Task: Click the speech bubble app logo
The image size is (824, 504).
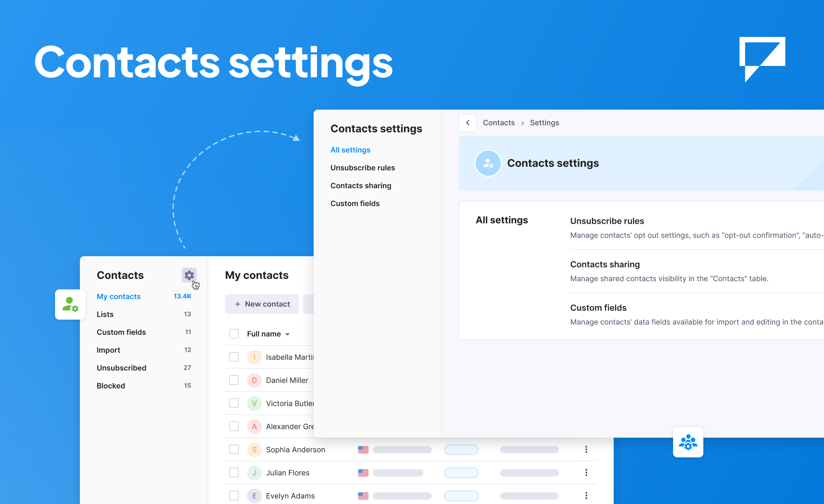Action: 762,60
